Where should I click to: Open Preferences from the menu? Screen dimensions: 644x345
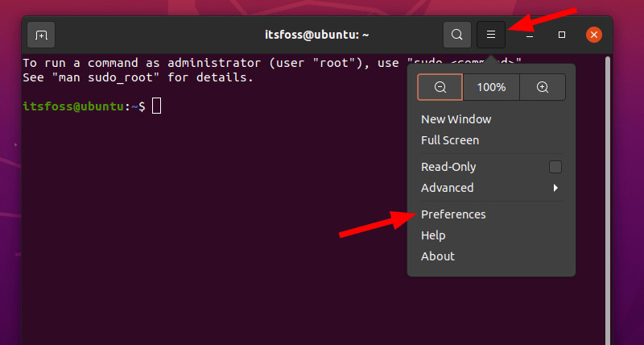click(x=453, y=214)
